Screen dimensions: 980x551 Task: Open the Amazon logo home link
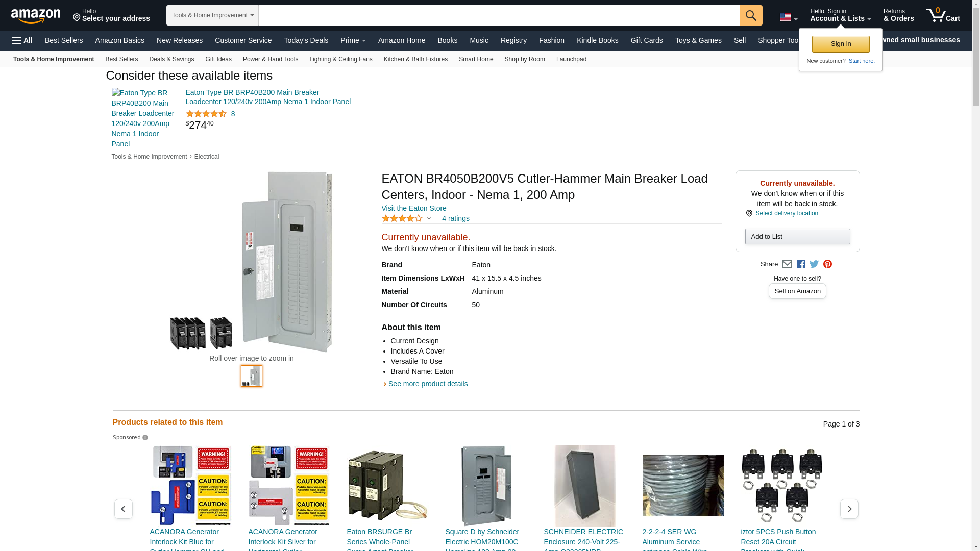36,16
